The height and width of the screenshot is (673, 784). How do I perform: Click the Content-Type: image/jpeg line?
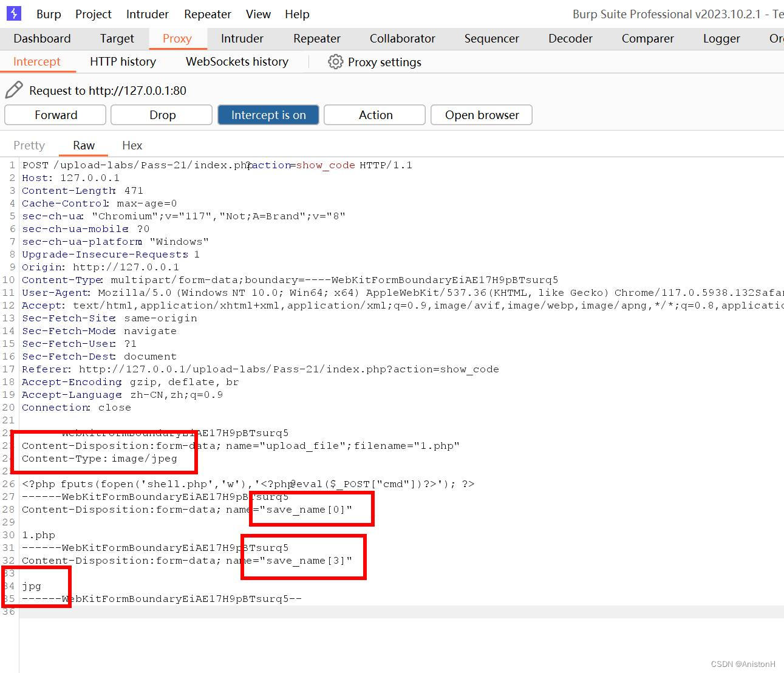tap(100, 459)
